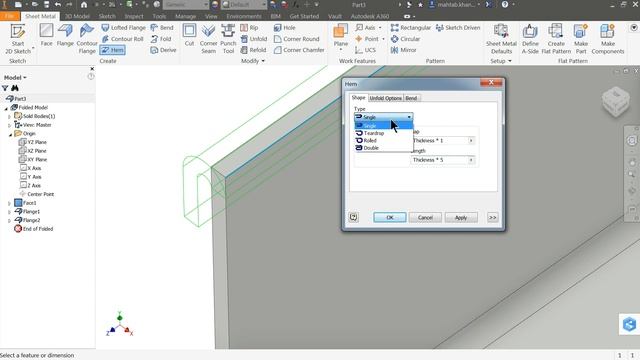The image size is (640, 360).
Task: Click the Refold tool
Action: [253, 50]
